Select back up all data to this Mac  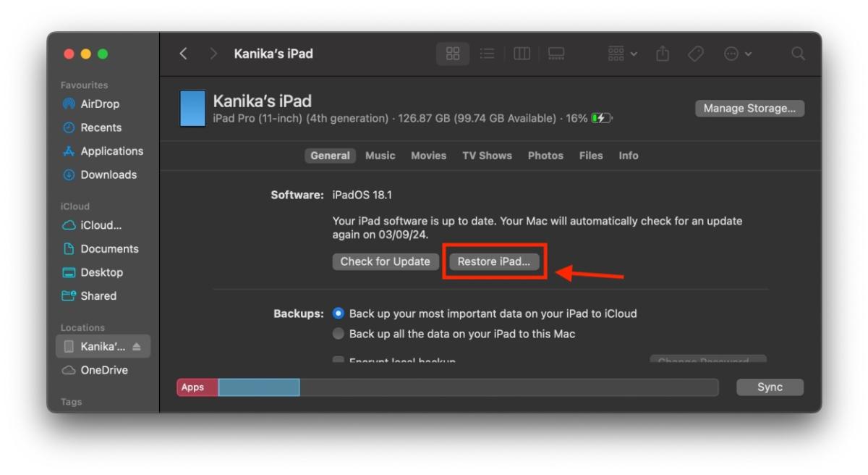click(x=339, y=333)
